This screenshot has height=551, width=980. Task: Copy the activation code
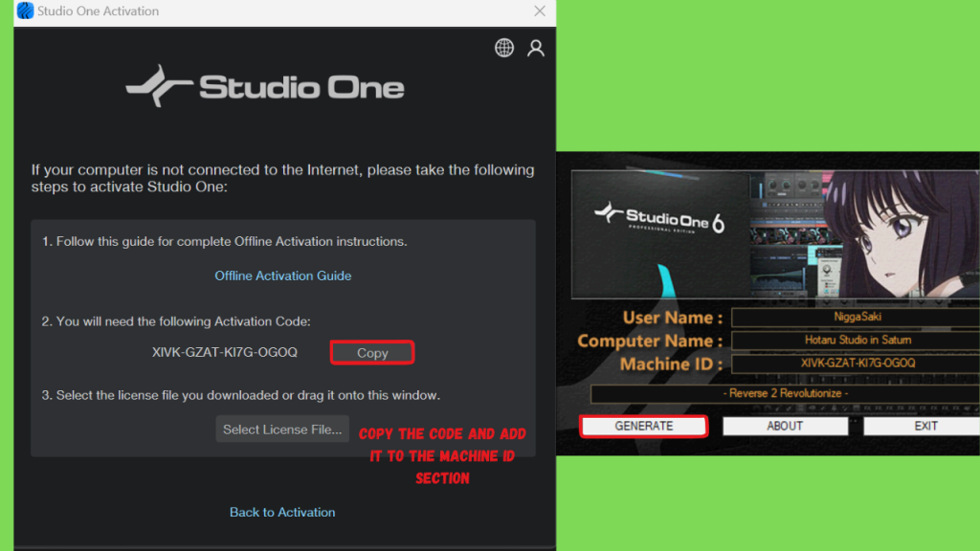372,353
